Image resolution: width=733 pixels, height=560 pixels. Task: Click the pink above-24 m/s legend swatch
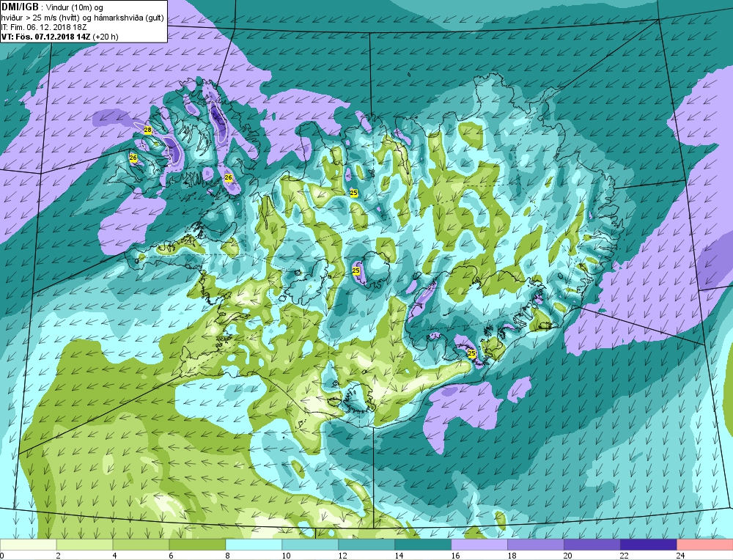(x=704, y=545)
